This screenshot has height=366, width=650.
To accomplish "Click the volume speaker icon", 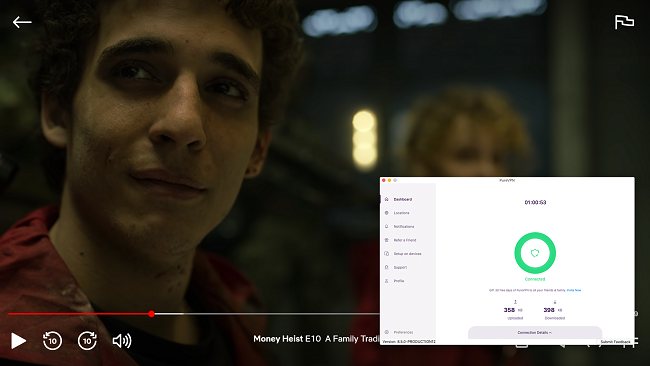I will click(122, 341).
